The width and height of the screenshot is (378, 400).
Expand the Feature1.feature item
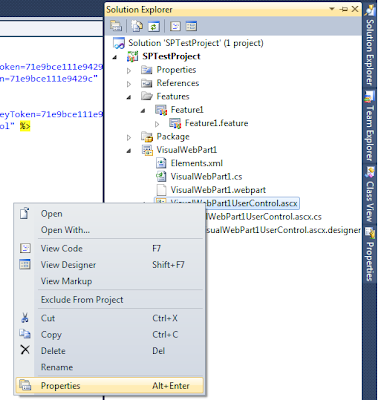click(157, 124)
